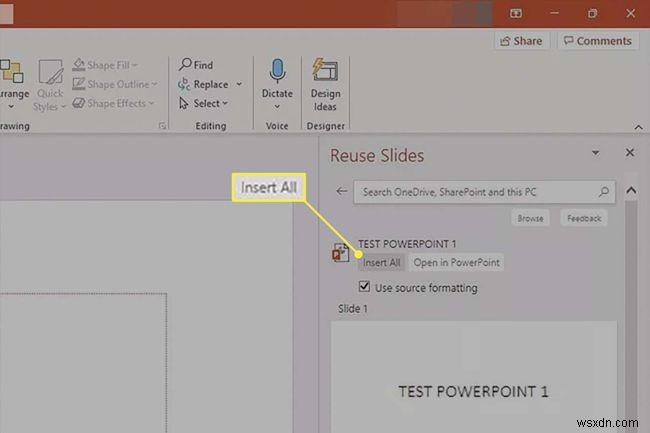
Task: Click the search magnifier in Reuse Slides
Action: (x=604, y=191)
